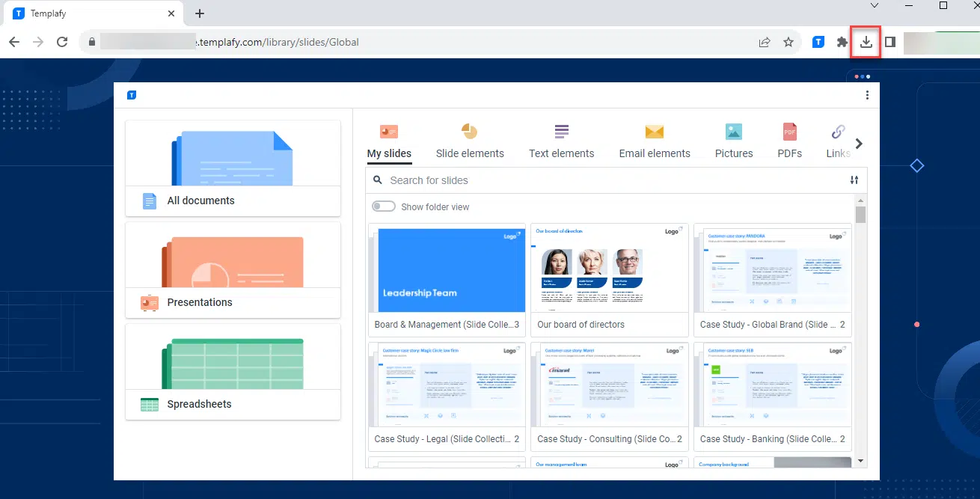Toggle Show folder view switch
Viewport: 980px width, 499px height.
pos(384,206)
